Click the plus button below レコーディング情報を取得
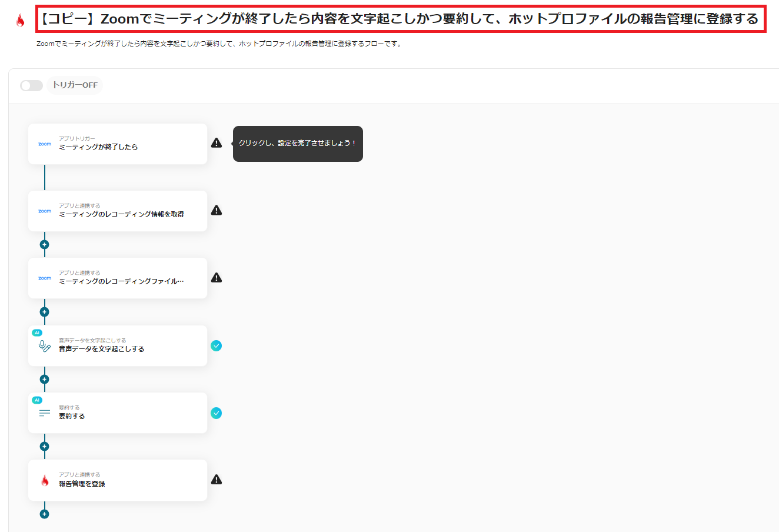The width and height of the screenshot is (779, 532). tap(44, 244)
